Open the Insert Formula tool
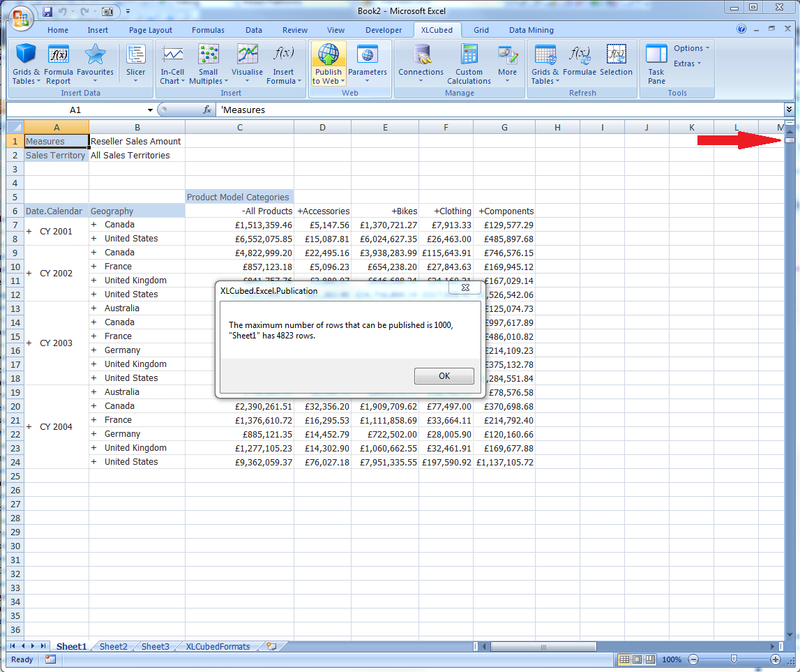This screenshot has height=672, width=800. pyautogui.click(x=284, y=64)
